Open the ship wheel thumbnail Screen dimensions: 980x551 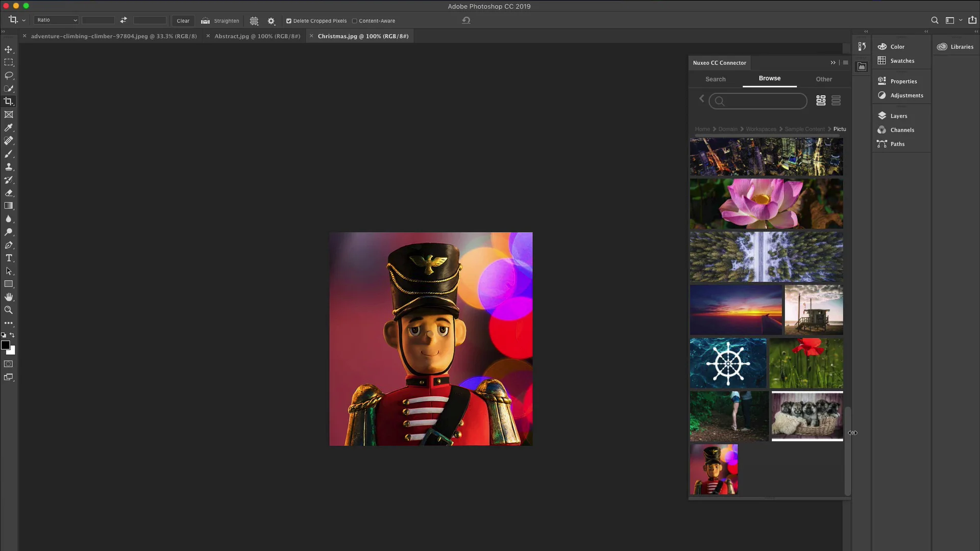coord(728,363)
